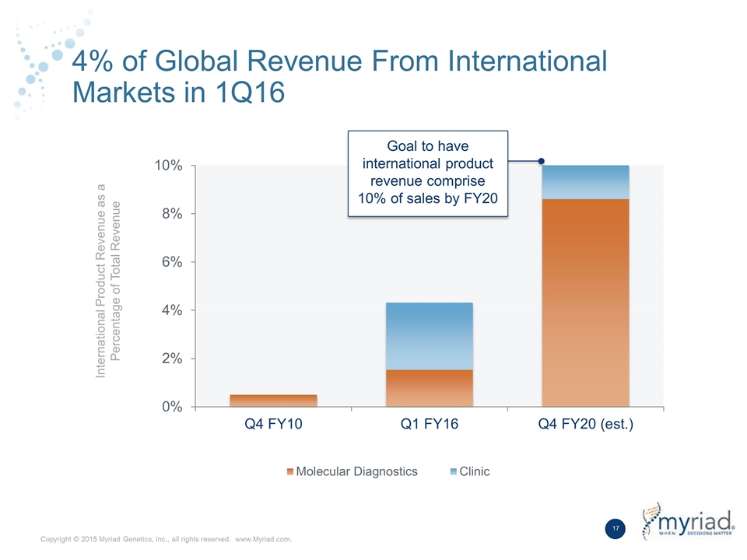The width and height of the screenshot is (747, 560).
Task: Click the blue Clinic legend swatch
Action: pyautogui.click(x=453, y=471)
